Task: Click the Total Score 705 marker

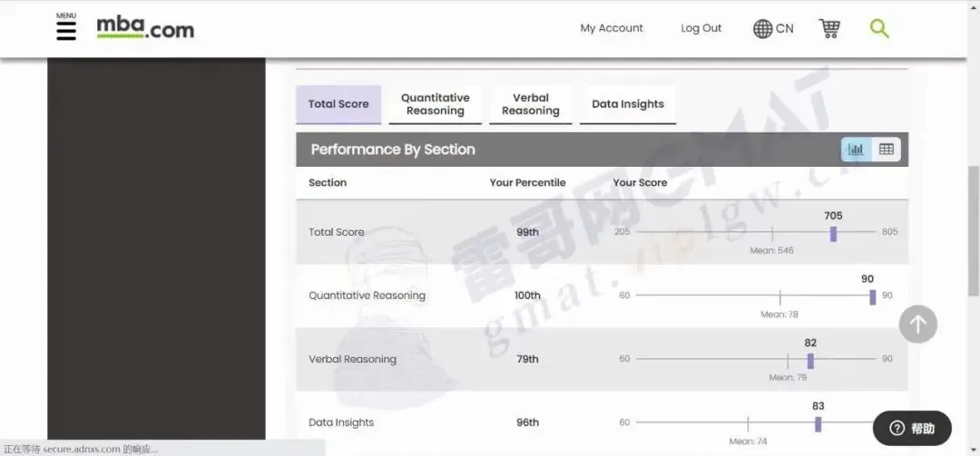Action: 833,234
